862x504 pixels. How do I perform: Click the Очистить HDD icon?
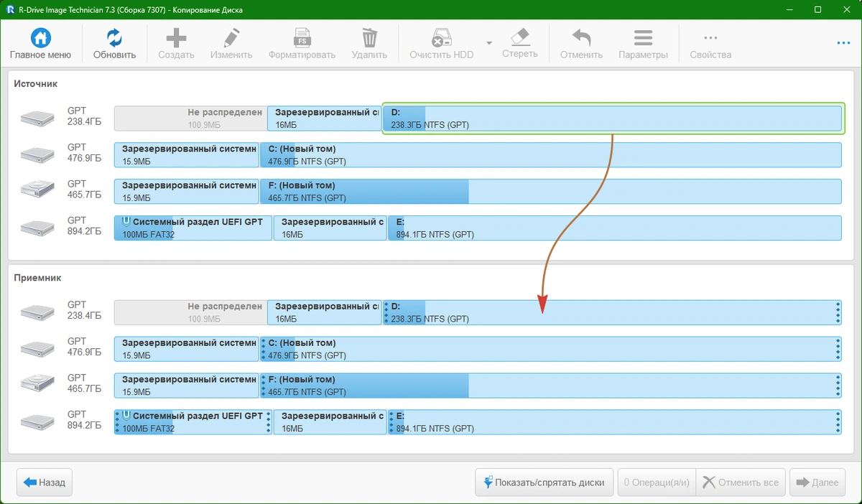[441, 38]
